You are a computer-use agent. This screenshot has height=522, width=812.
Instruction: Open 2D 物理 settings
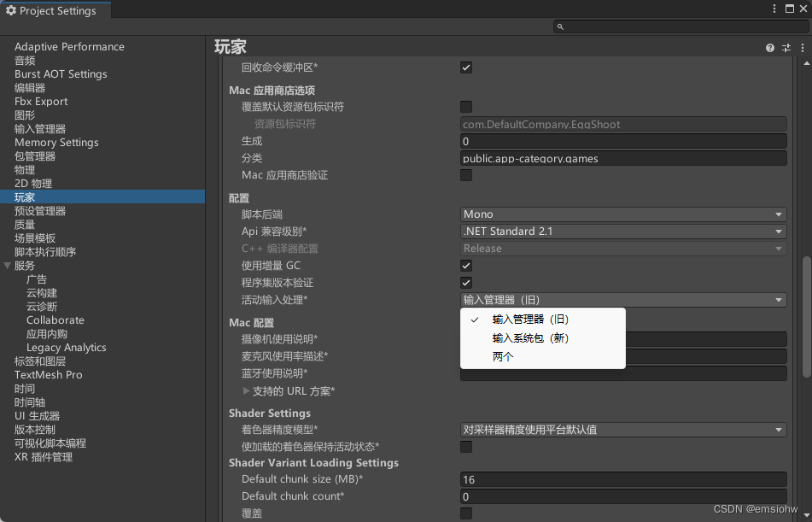click(x=33, y=184)
